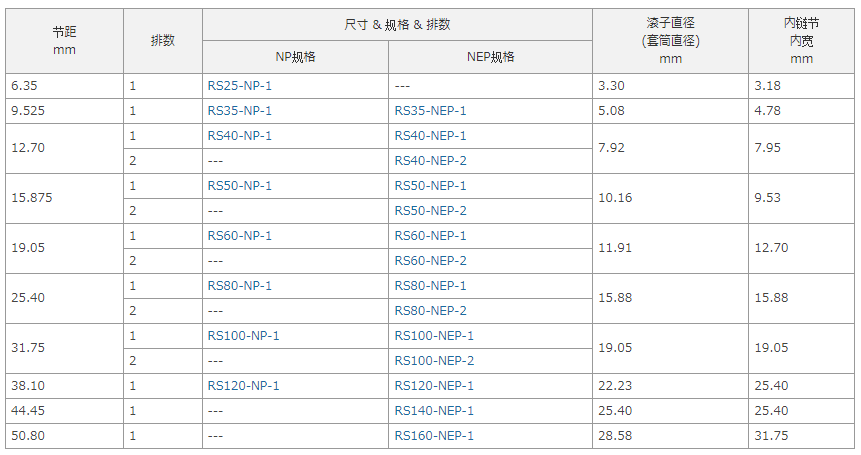View the RS80-NP-1 specification
The image size is (861, 455).
tap(239, 286)
